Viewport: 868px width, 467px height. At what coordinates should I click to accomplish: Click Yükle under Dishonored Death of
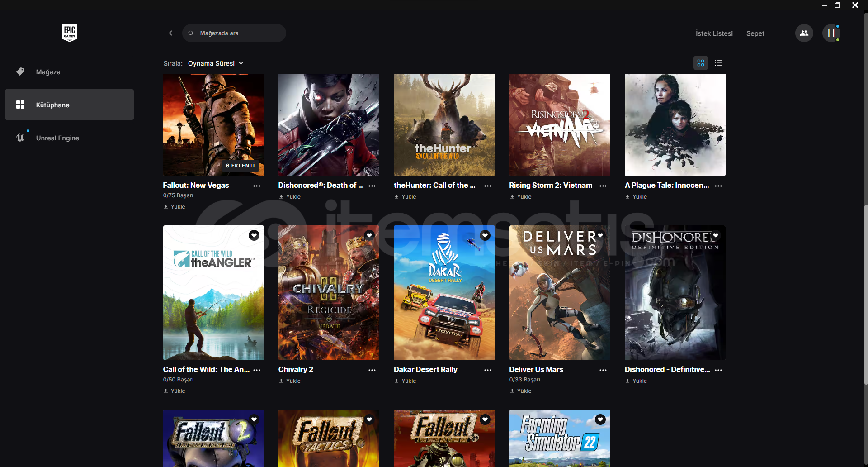(x=290, y=197)
